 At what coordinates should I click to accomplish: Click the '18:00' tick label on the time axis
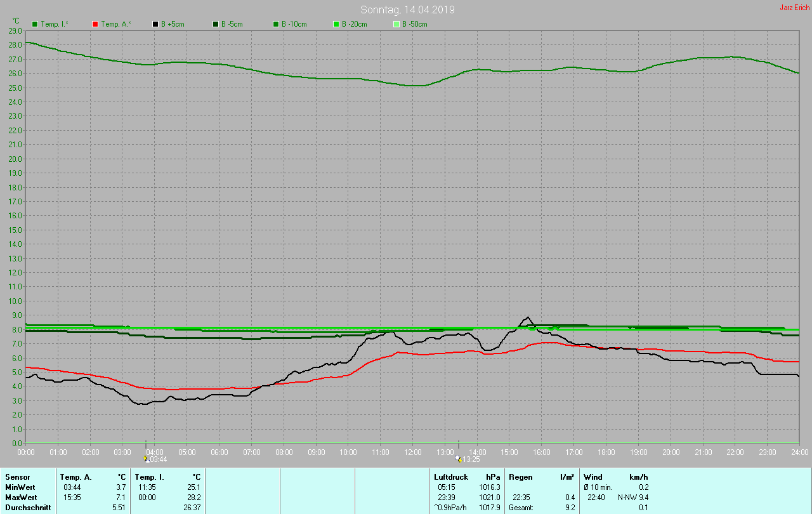point(606,452)
